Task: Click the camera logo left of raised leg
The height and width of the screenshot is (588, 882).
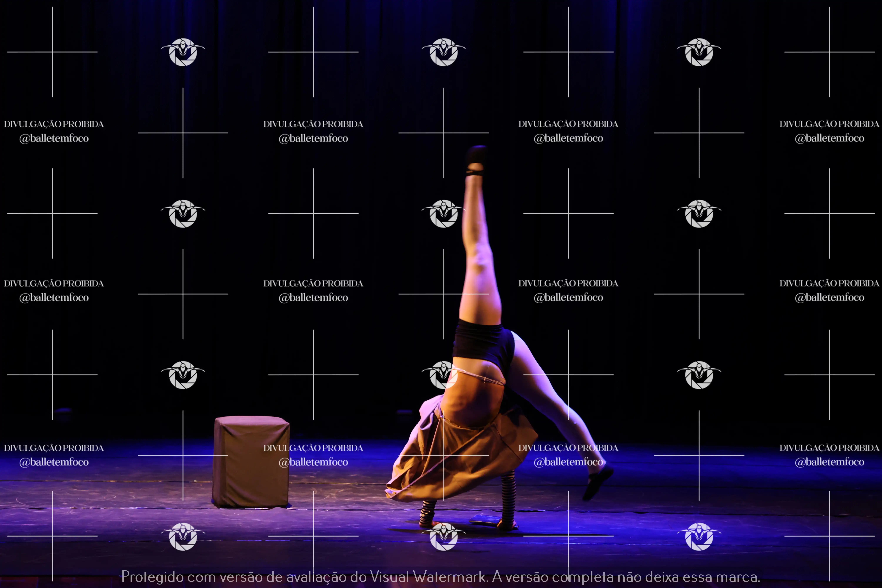Action: coord(444,214)
